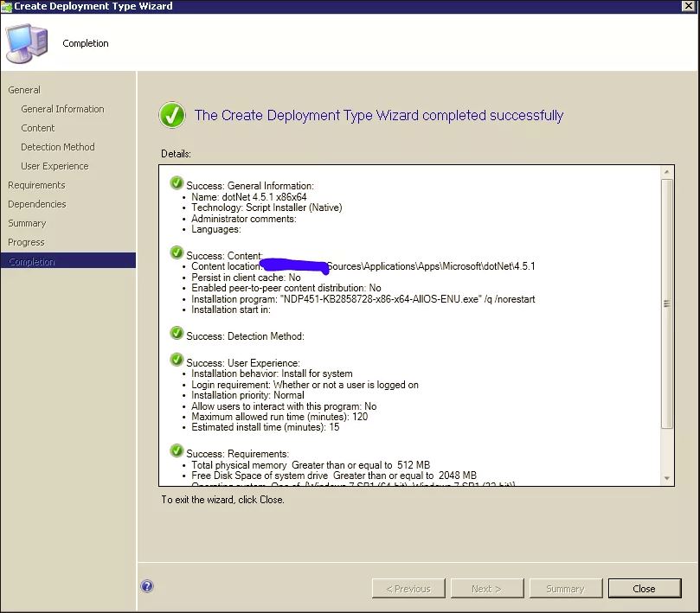Image resolution: width=700 pixels, height=613 pixels.
Task: Click the 'Details:' label
Action: click(x=176, y=154)
